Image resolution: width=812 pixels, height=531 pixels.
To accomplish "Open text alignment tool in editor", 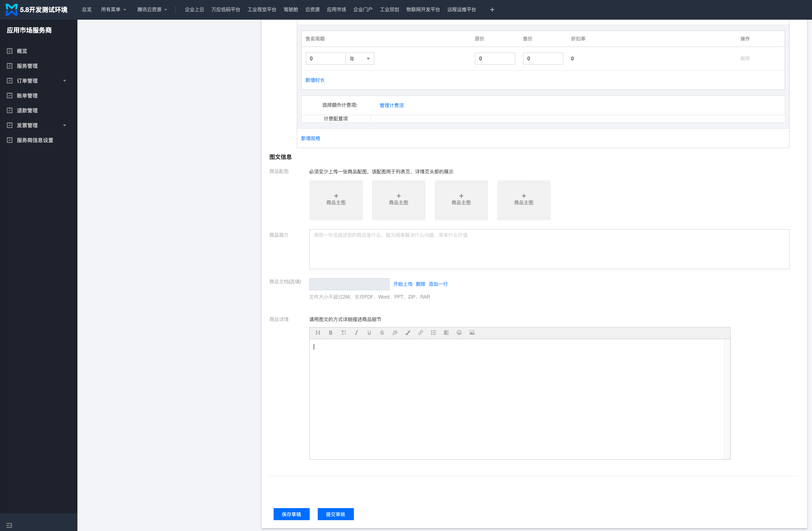I will click(x=446, y=333).
